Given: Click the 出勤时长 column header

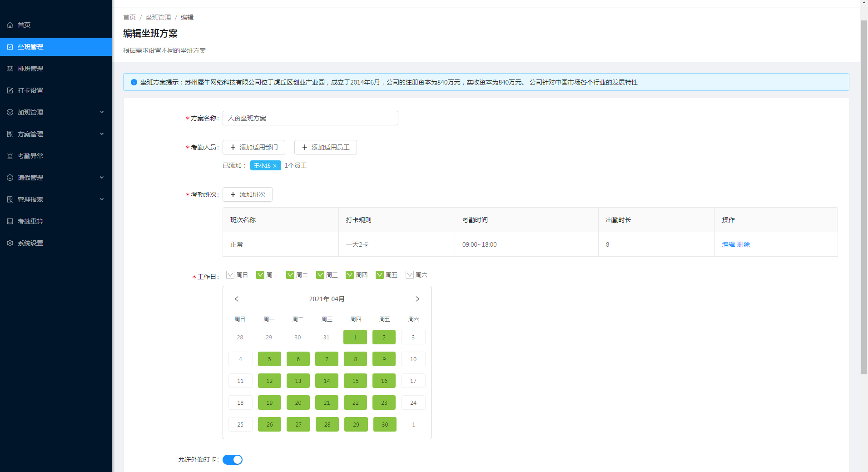Looking at the screenshot, I should 656,220.
